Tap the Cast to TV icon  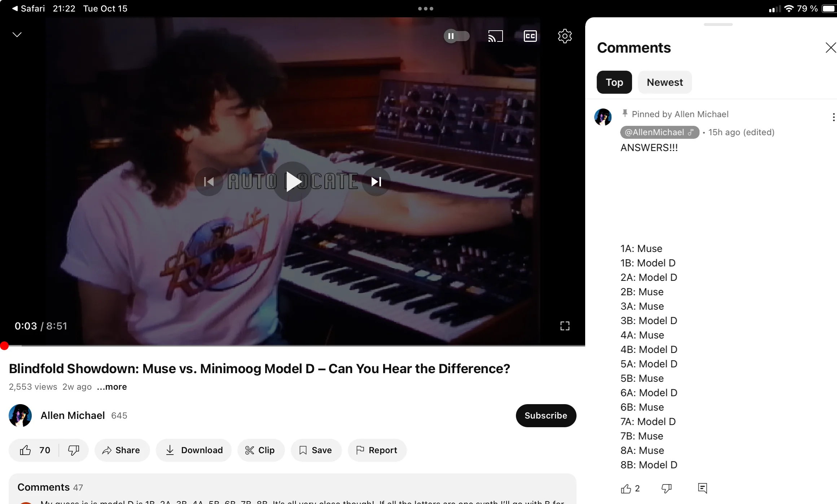[495, 36]
